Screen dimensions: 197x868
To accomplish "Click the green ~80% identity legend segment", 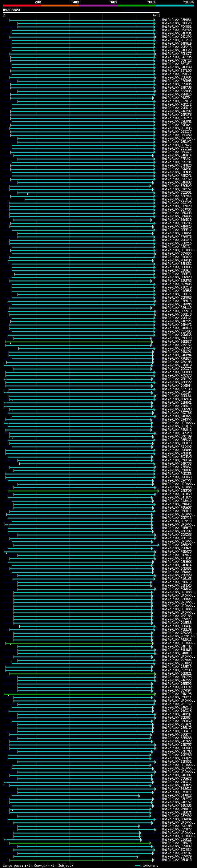I will 137,6.
